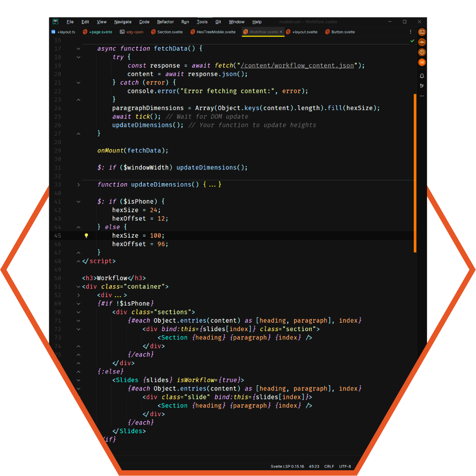Collapse the $isPhone if block at line 41

[x=78, y=202]
